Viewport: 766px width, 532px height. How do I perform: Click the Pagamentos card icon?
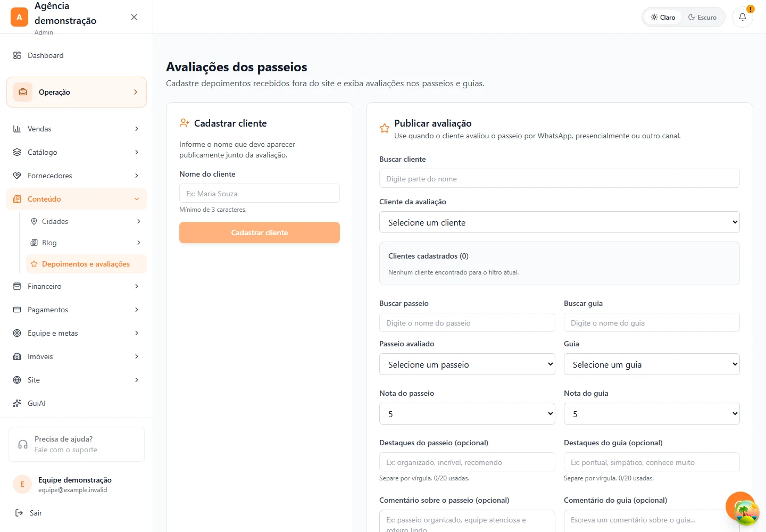[x=17, y=310]
